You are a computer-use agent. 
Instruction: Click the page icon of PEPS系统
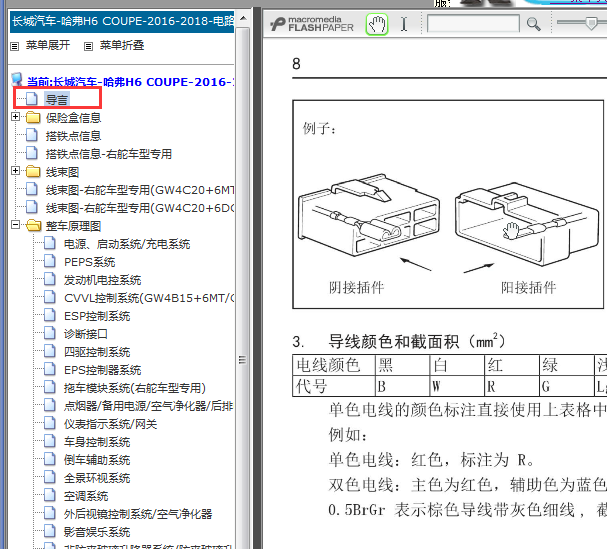(x=50, y=261)
